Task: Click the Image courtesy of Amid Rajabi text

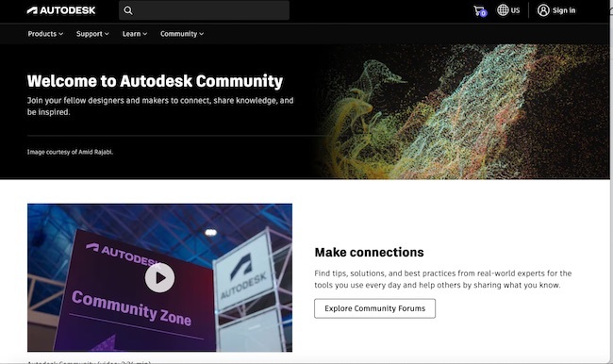Action: pos(70,152)
